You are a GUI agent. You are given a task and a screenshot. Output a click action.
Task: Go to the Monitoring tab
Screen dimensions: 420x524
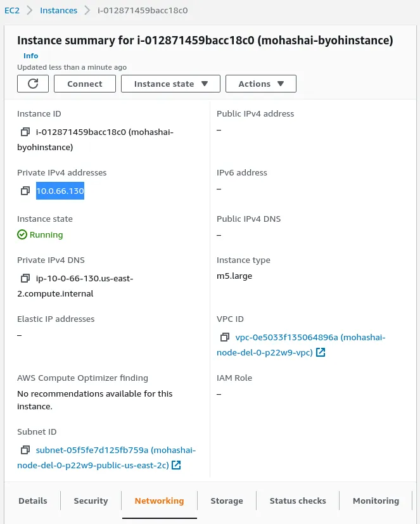coord(376,501)
